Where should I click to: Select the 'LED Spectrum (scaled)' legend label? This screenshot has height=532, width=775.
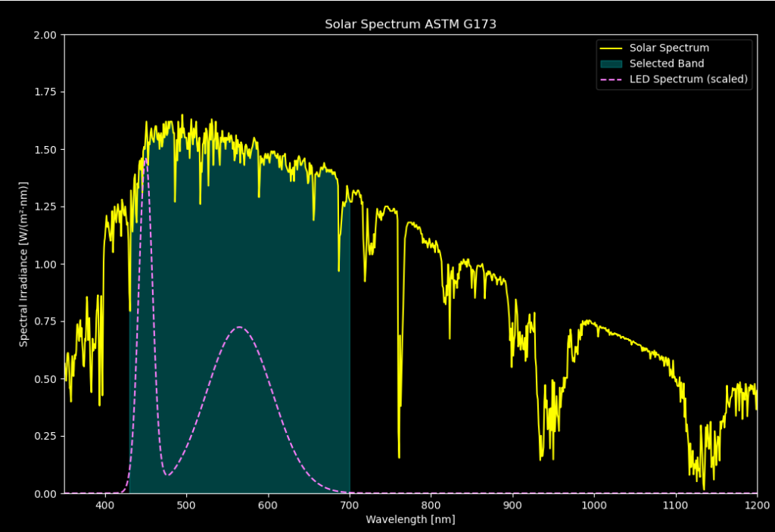(x=688, y=79)
